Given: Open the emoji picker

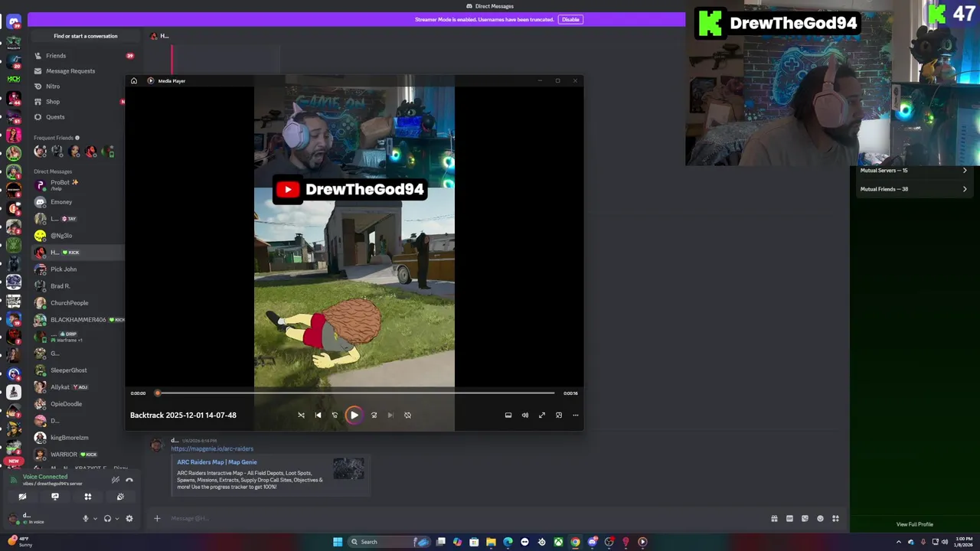Looking at the screenshot, I should [x=820, y=519].
